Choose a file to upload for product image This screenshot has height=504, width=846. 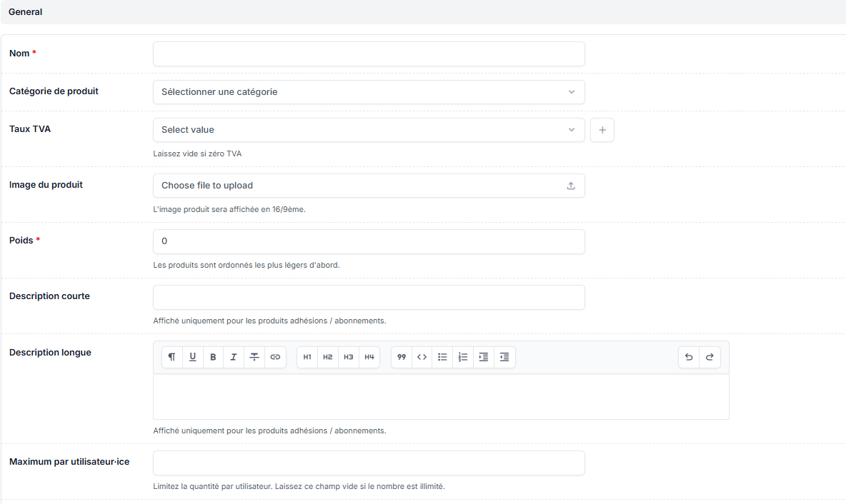tap(369, 186)
